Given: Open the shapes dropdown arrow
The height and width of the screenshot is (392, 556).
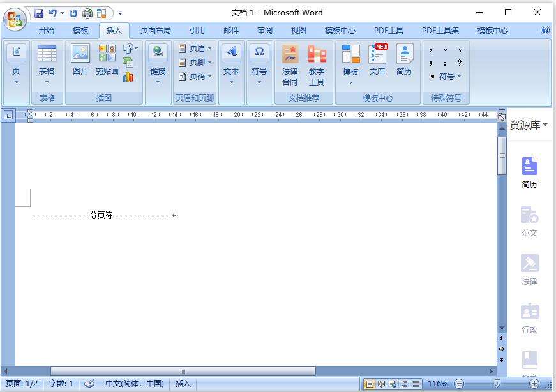Looking at the screenshot, I should [137, 48].
